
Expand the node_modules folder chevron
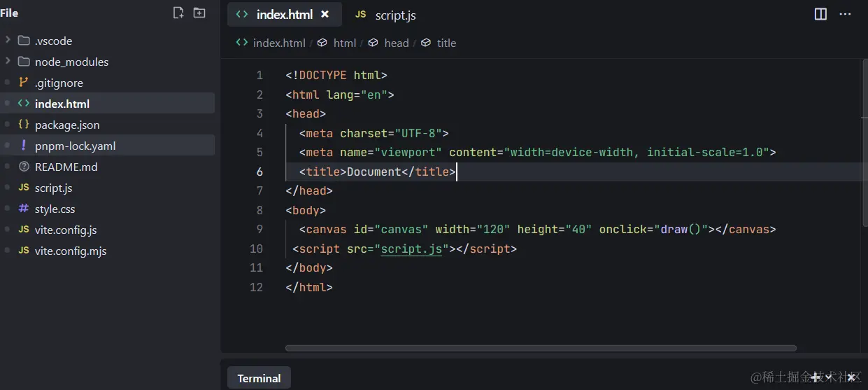click(8, 62)
